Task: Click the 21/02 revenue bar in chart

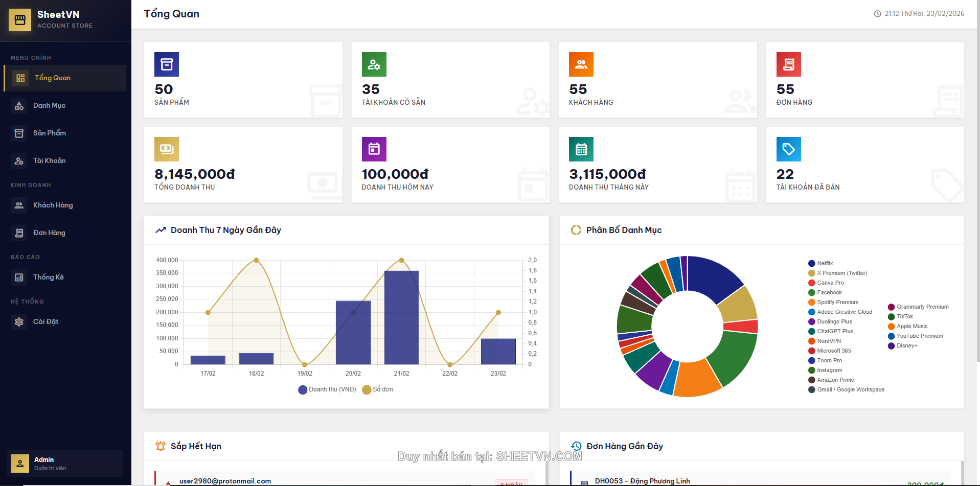Action: 401,317
